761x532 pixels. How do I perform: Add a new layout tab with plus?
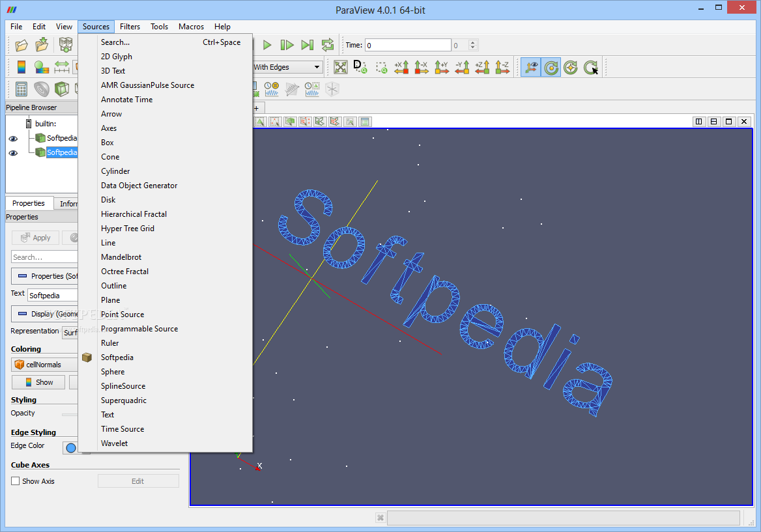pyautogui.click(x=256, y=108)
